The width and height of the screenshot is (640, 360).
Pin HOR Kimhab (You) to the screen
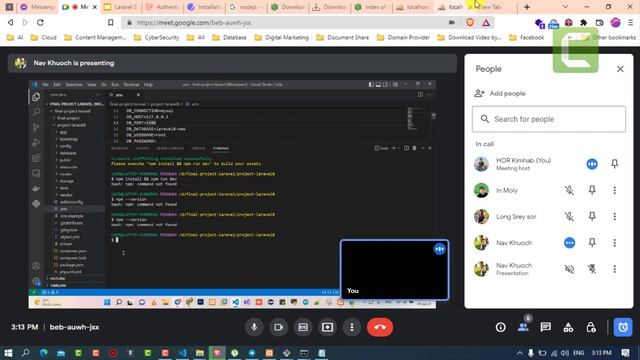click(x=614, y=164)
